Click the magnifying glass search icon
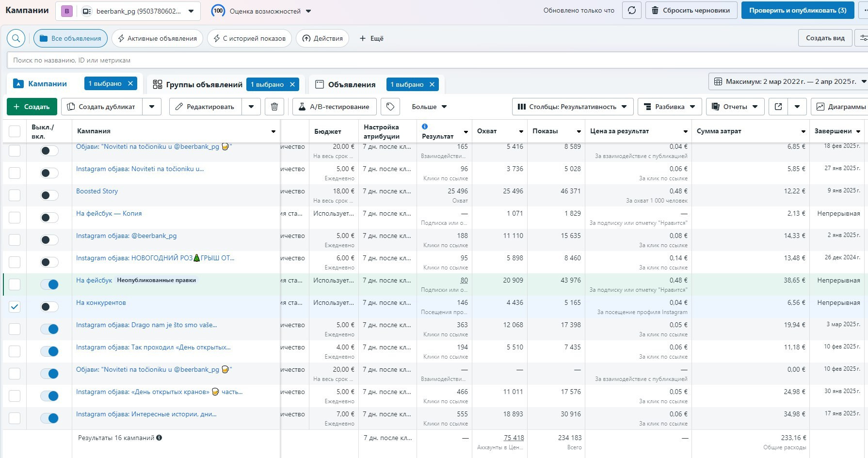The width and height of the screenshot is (868, 458). pos(16,38)
